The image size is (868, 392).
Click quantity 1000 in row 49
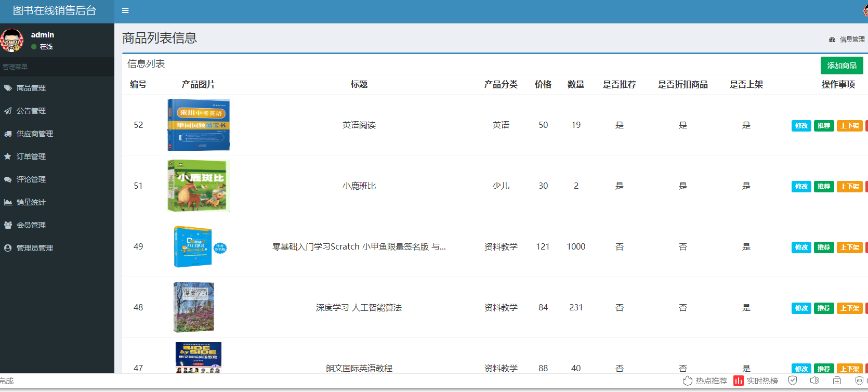click(576, 247)
